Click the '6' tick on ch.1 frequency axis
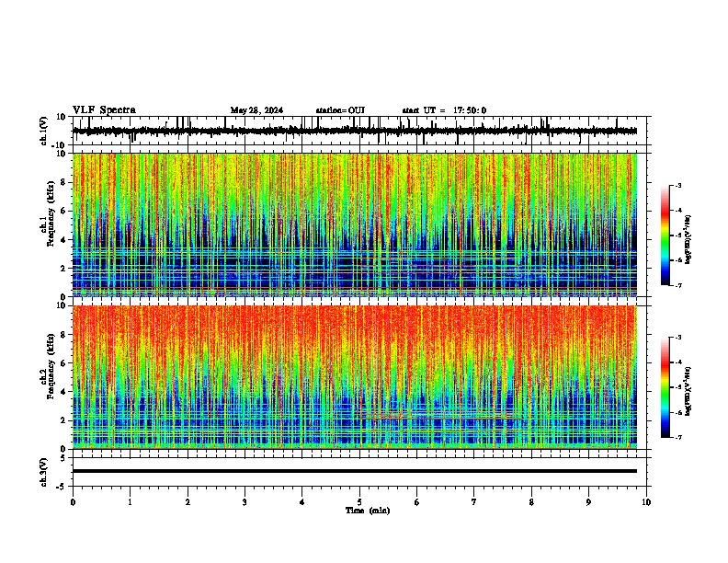The image size is (728, 563). click(64, 211)
